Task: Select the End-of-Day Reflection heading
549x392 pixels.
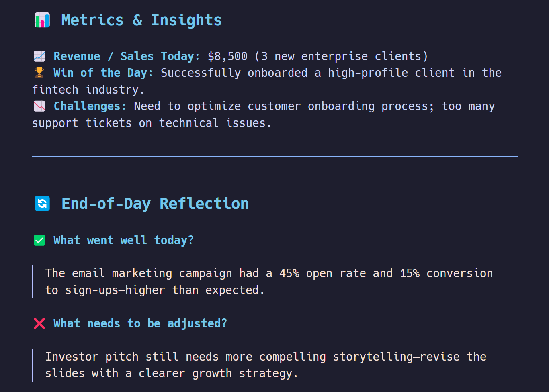Action: click(x=155, y=204)
